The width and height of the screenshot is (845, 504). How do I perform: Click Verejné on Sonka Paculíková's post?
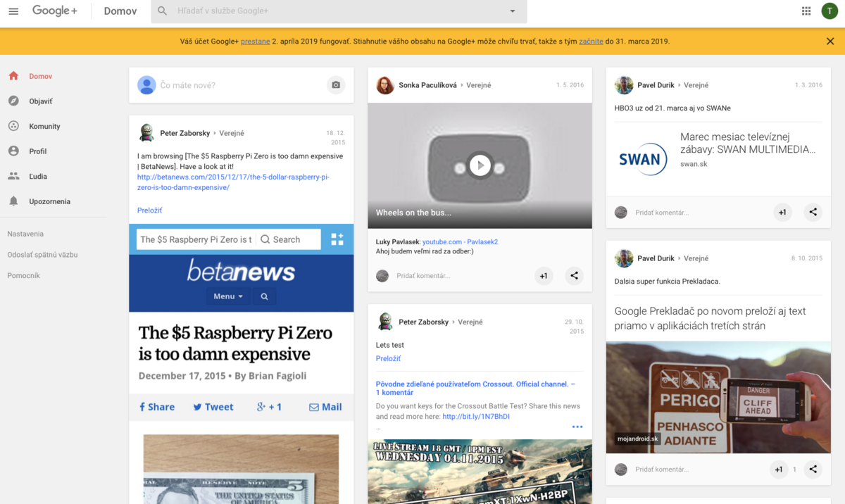pyautogui.click(x=479, y=85)
